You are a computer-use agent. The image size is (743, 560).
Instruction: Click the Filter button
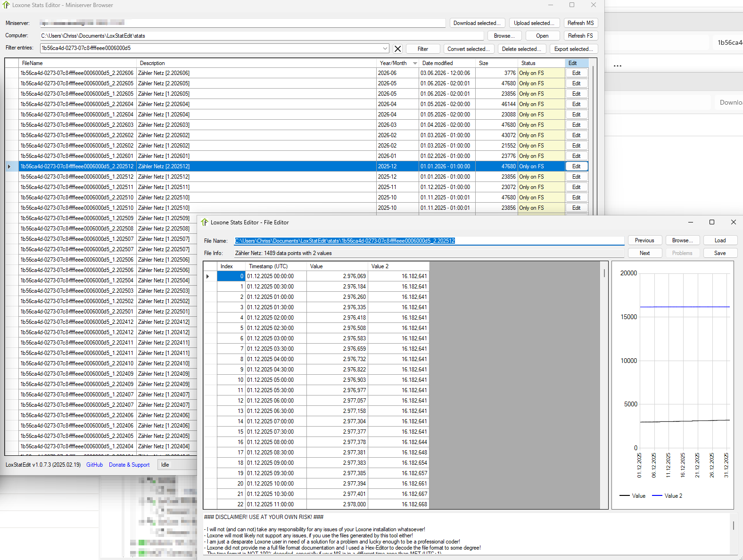coord(423,49)
